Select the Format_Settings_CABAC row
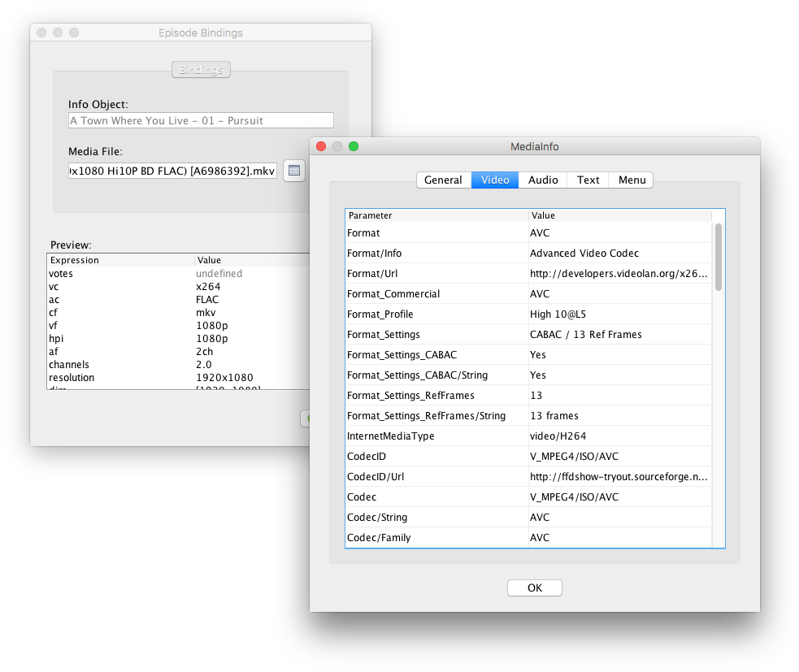 click(528, 355)
